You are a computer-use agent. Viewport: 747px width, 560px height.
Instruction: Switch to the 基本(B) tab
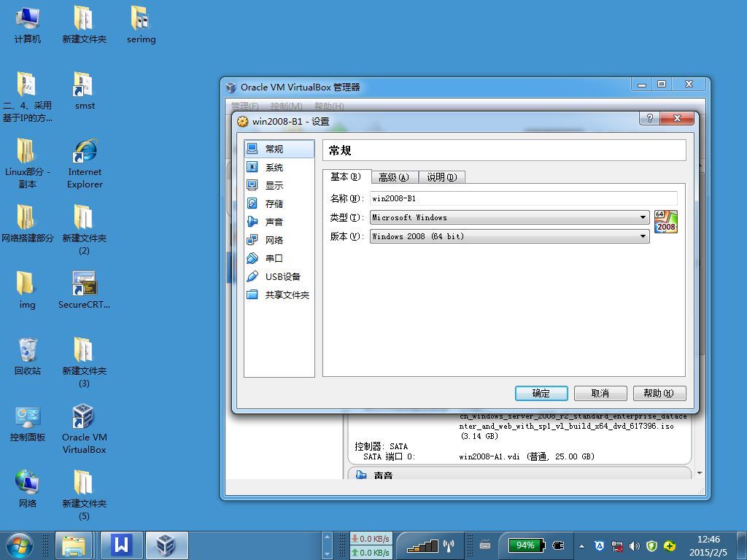347,176
